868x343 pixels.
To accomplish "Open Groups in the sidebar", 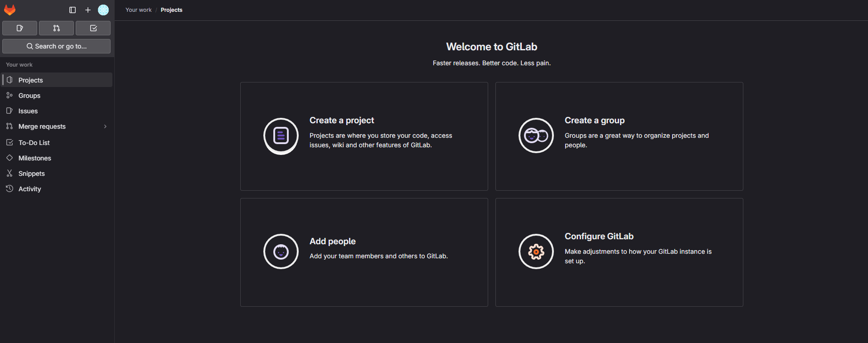I will pos(57,96).
